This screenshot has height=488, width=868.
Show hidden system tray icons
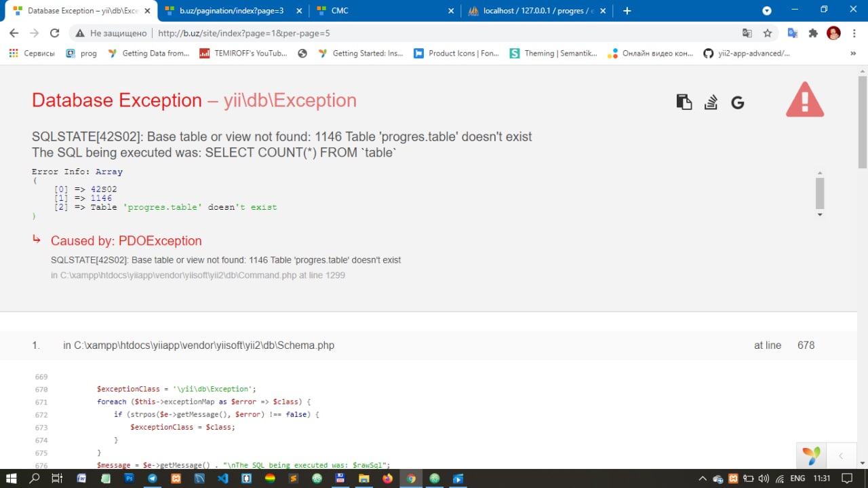pos(703,478)
